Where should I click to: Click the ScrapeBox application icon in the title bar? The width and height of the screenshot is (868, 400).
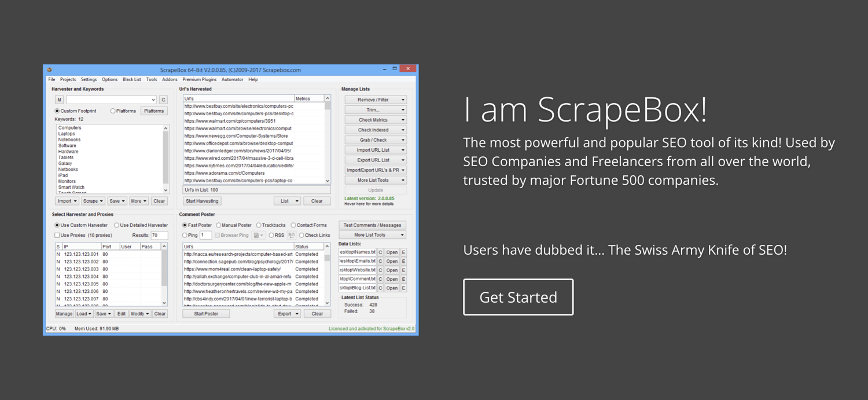tap(50, 69)
